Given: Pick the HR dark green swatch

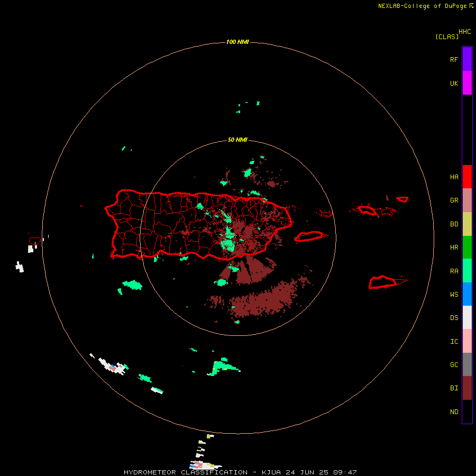Looking at the screenshot, I should (x=467, y=248).
